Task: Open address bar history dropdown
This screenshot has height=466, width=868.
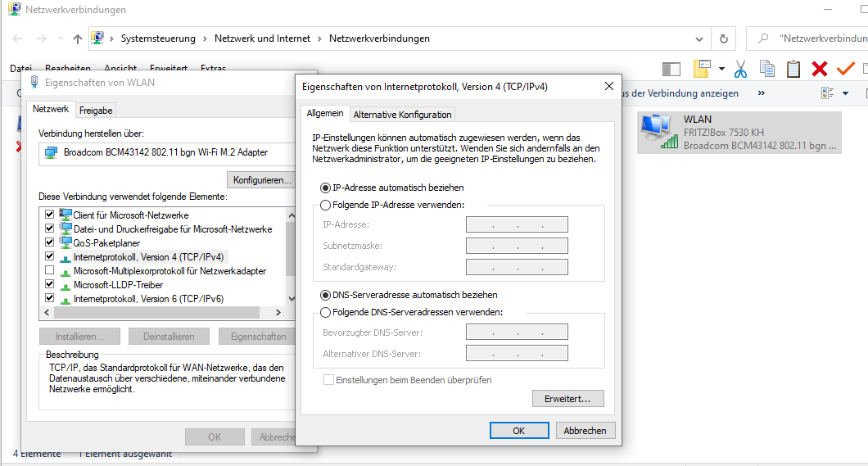Action: point(699,39)
